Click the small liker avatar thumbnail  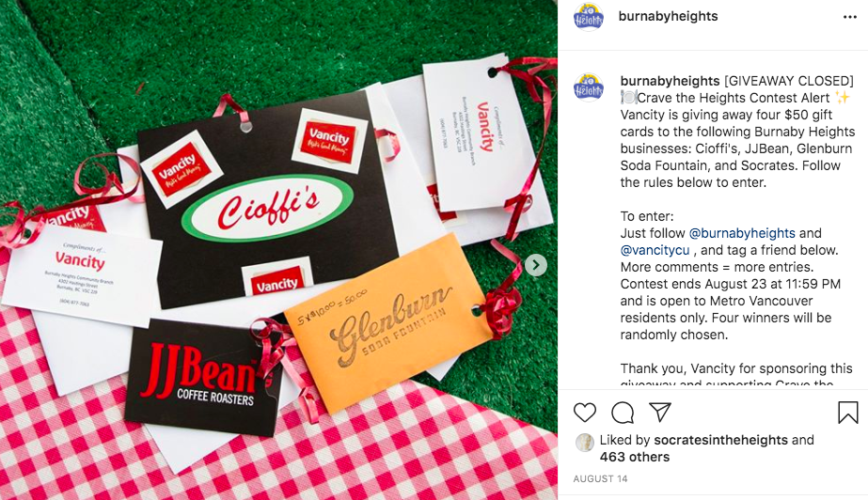coord(585,443)
